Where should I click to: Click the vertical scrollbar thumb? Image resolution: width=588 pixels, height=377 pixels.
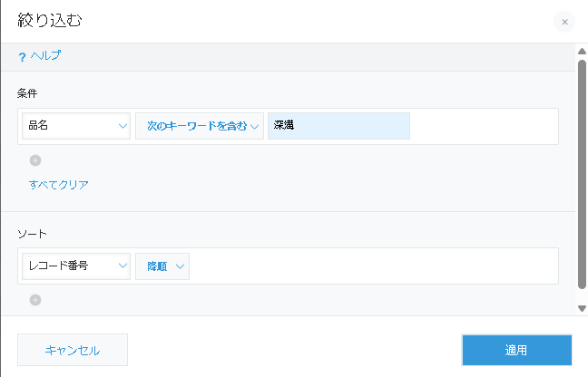tap(582, 172)
